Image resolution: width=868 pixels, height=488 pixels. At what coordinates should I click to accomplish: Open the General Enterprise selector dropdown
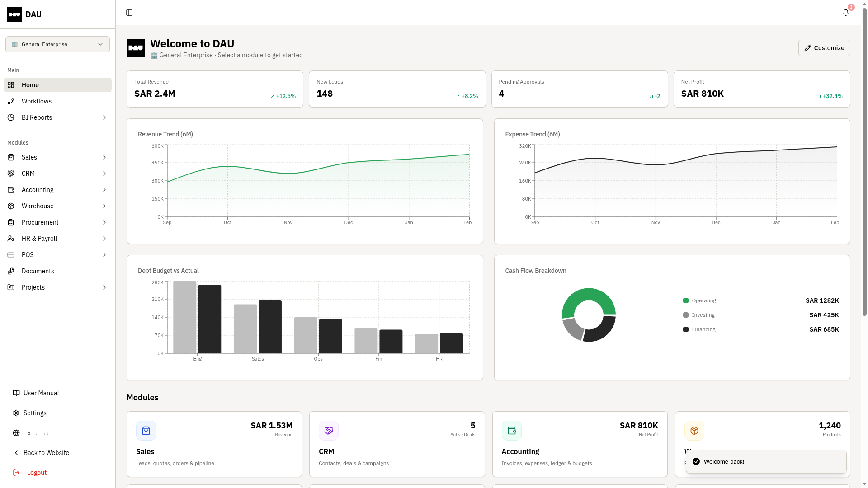pos(57,44)
